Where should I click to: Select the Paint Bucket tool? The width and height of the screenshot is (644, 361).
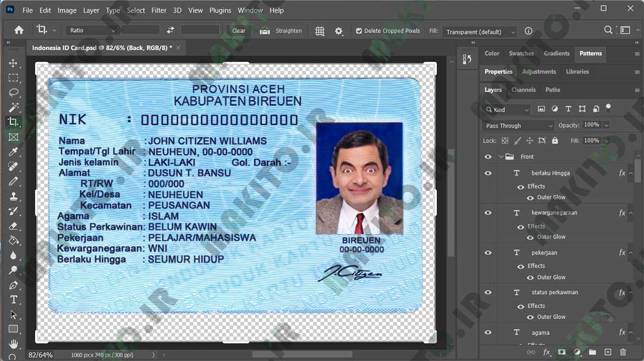point(13,240)
